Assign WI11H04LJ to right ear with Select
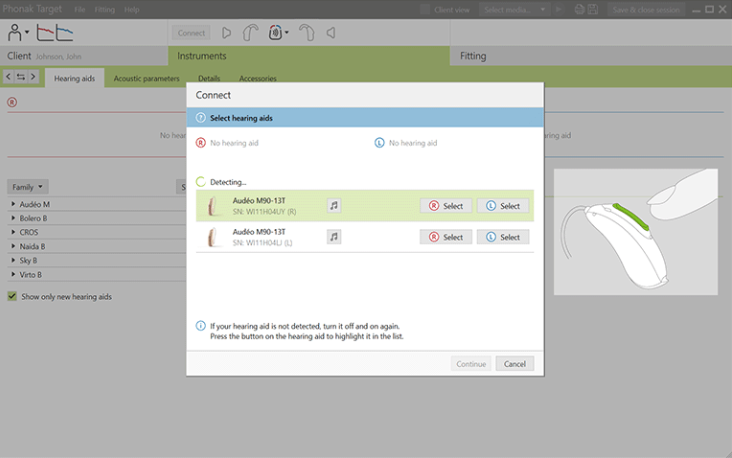 pos(446,237)
